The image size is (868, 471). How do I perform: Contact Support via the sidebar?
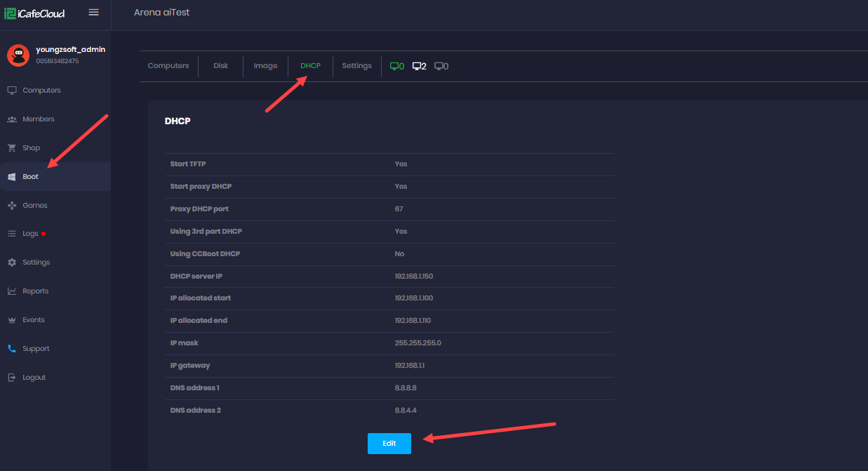pyautogui.click(x=36, y=348)
